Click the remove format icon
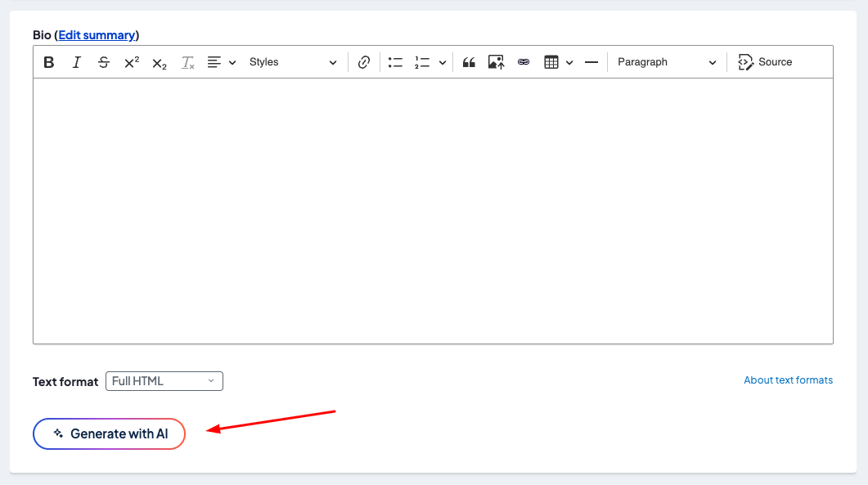This screenshot has width=868, height=485. click(x=187, y=62)
